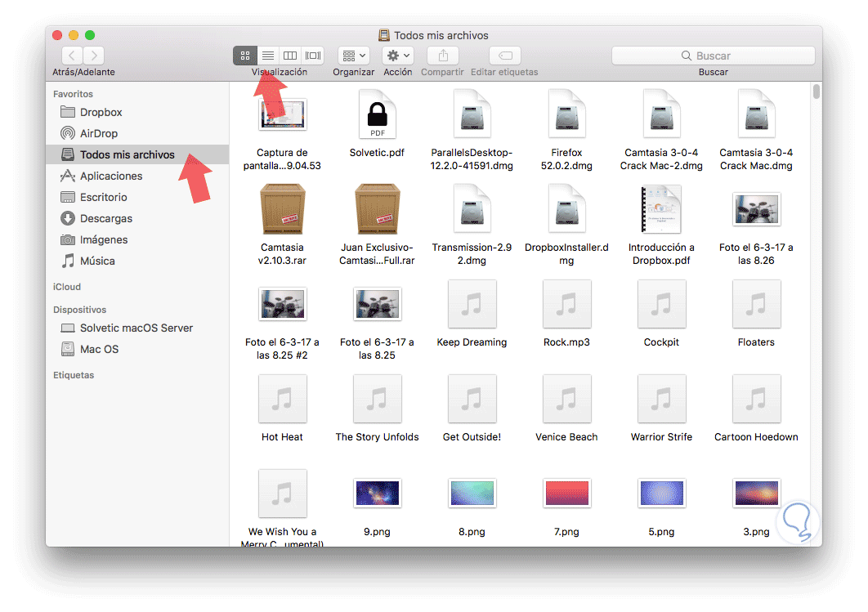Select the 9.png image thumbnail

[x=377, y=493]
